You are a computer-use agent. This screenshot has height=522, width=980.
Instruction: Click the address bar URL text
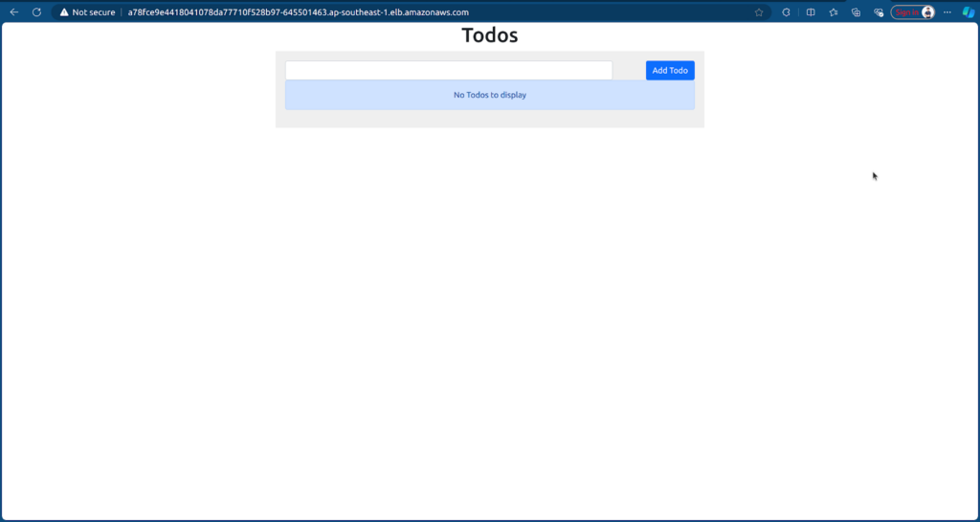tap(298, 12)
